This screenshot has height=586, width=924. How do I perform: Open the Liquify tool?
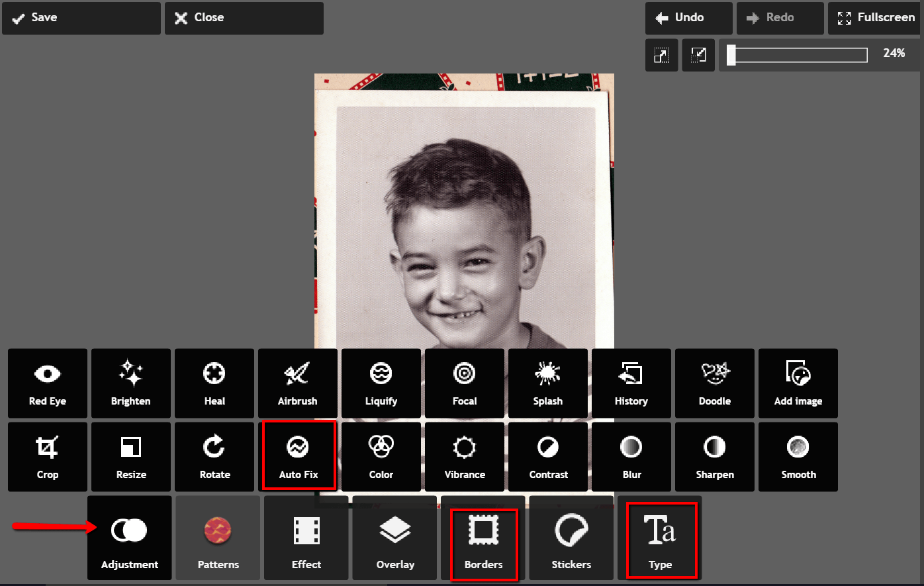[x=381, y=383]
